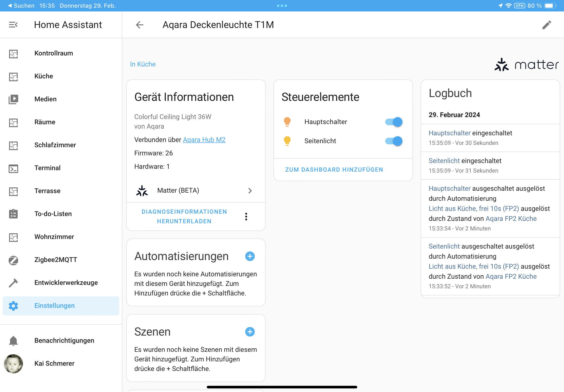The height and width of the screenshot is (392, 564).
Task: Open Einstellungen in the sidebar
Action: click(x=54, y=306)
